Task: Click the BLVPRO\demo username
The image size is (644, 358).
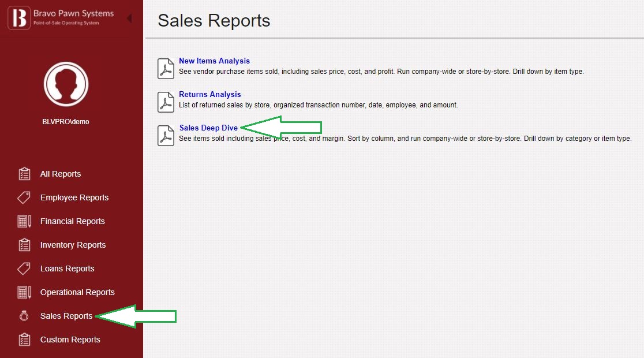Action: pyautogui.click(x=66, y=122)
